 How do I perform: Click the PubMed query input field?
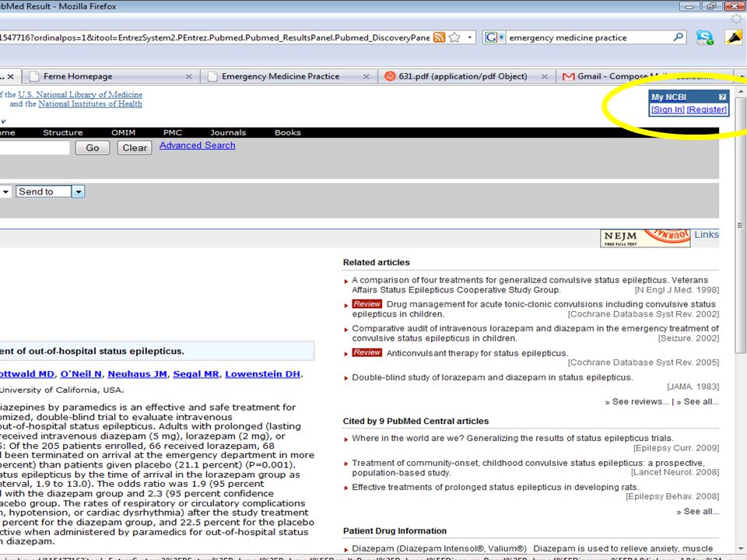(34, 148)
